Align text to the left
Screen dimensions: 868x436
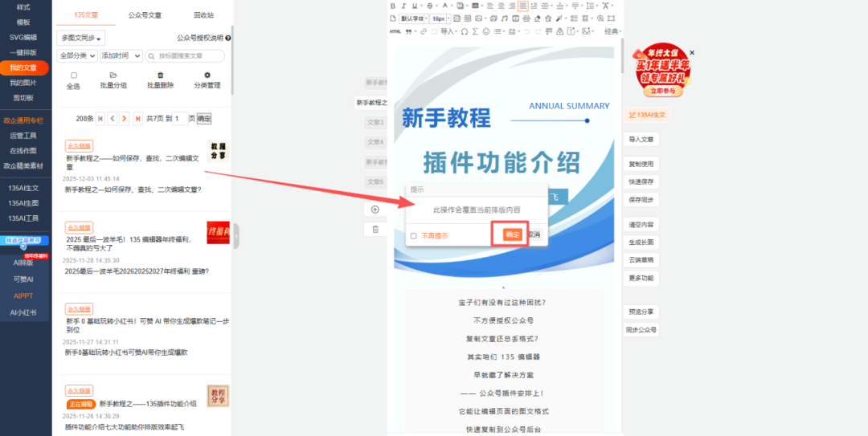(x=490, y=6)
